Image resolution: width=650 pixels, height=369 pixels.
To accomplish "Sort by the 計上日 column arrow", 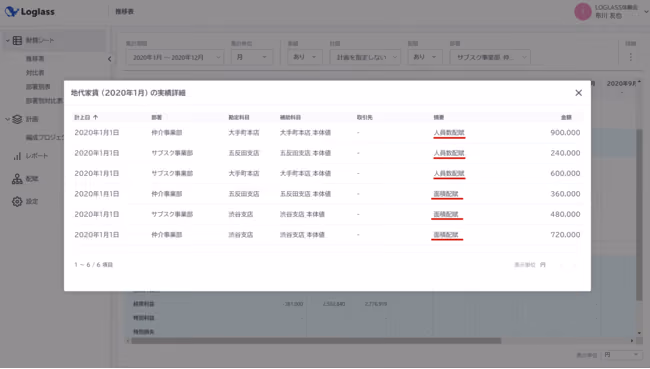I will click(x=96, y=117).
